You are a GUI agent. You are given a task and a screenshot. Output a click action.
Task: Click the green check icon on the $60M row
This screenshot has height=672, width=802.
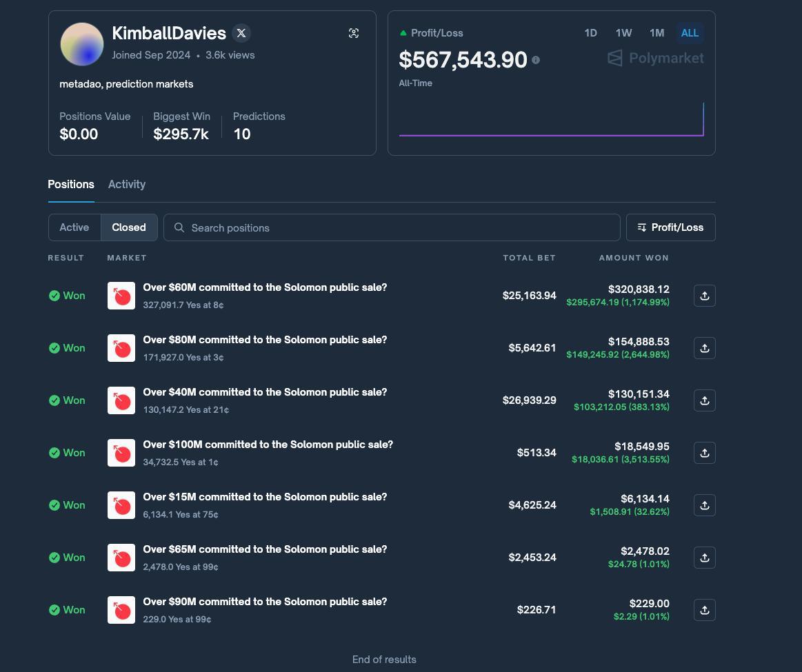54,296
